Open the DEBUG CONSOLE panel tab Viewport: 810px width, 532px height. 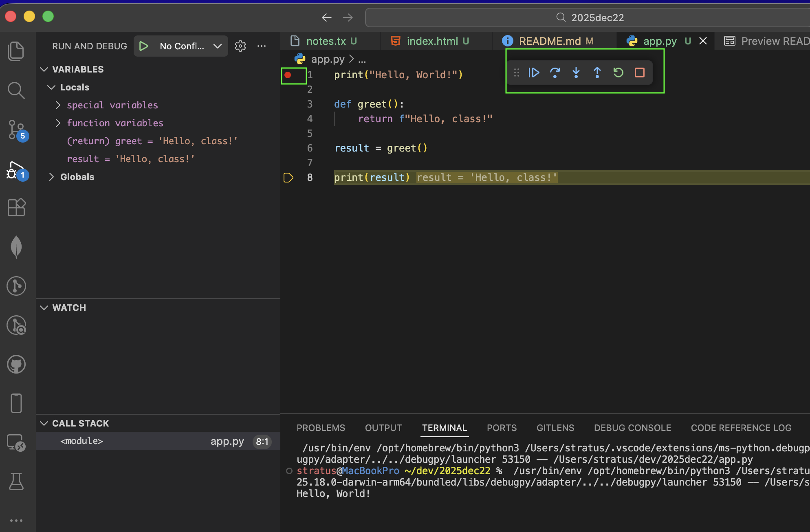(632, 428)
